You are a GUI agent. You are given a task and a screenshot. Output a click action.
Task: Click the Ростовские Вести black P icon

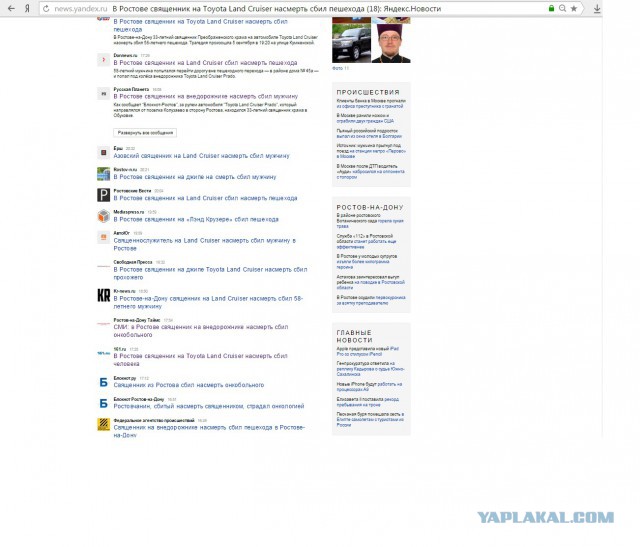click(103, 195)
